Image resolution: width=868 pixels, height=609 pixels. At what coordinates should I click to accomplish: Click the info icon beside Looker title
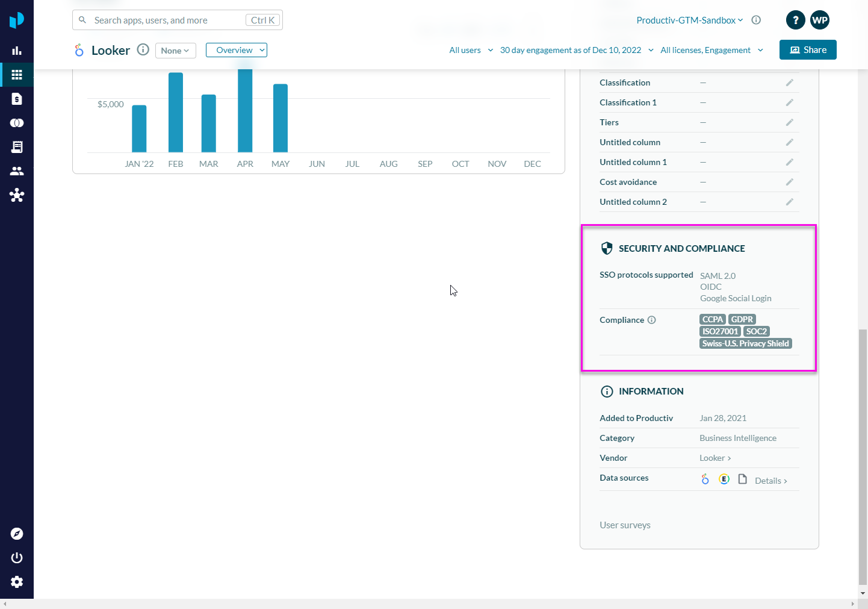pyautogui.click(x=143, y=49)
